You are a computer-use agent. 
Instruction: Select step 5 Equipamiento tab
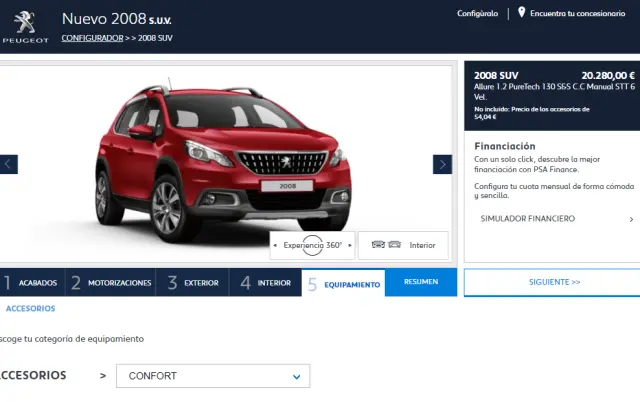[x=343, y=284]
